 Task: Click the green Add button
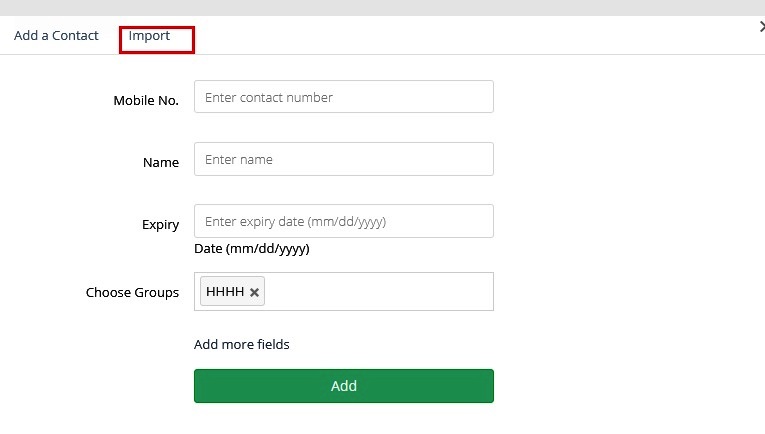click(x=343, y=386)
